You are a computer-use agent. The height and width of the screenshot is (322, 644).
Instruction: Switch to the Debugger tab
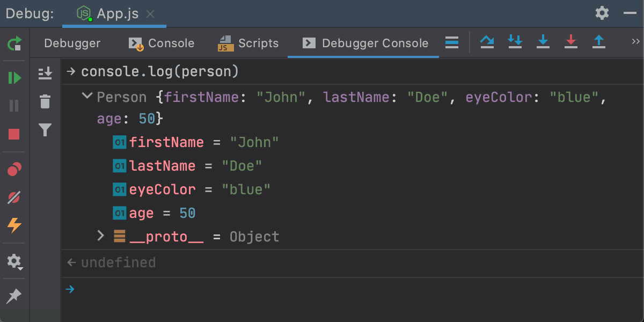[x=72, y=43]
